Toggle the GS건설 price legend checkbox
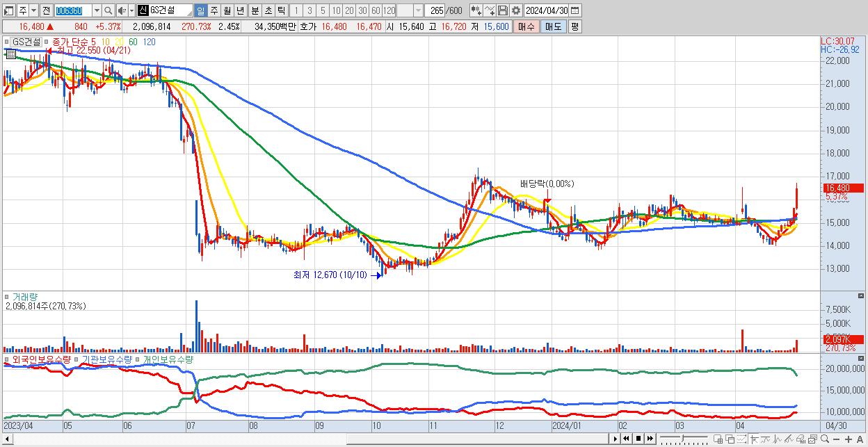 coord(8,42)
